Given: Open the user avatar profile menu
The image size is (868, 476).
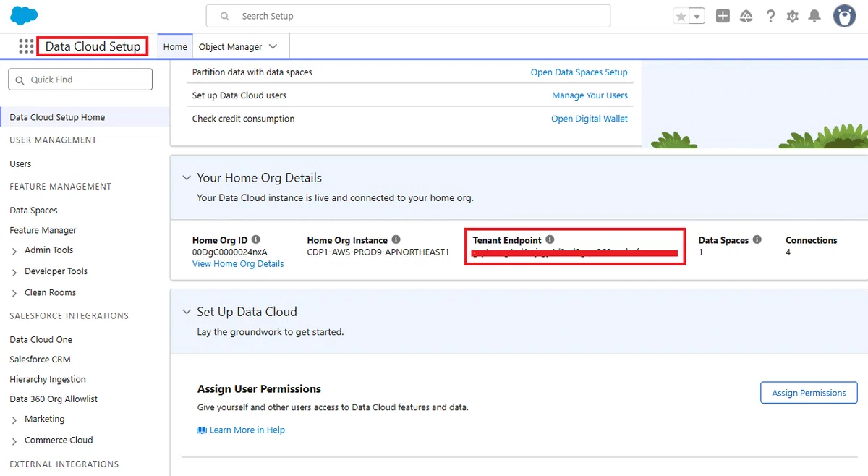Looking at the screenshot, I should 844,16.
